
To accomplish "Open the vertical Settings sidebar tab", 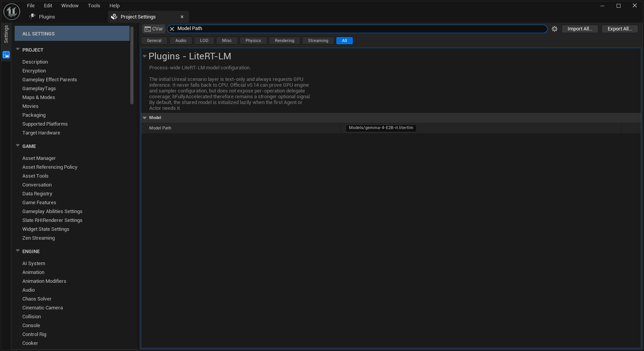I will 6,34.
